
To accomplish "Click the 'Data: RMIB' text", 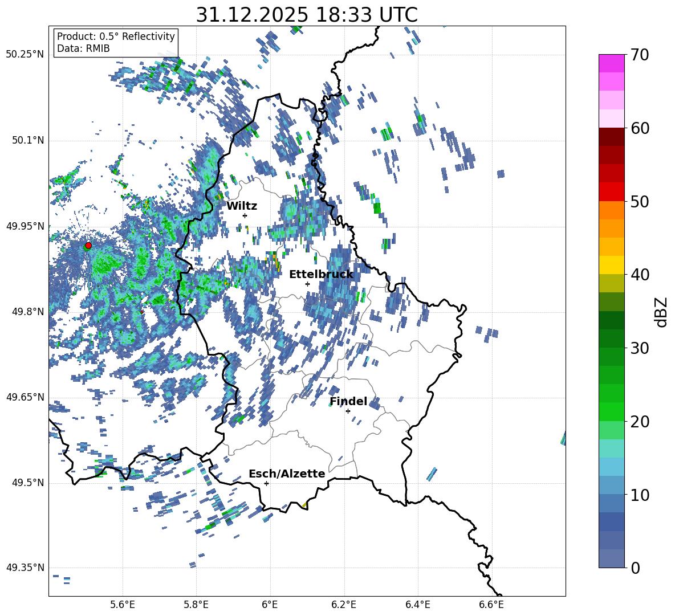I will click(83, 48).
